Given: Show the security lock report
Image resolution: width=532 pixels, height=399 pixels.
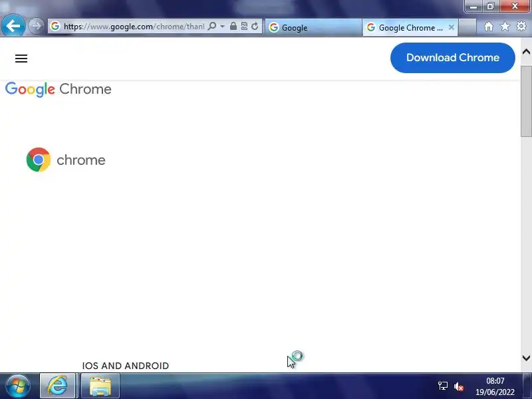Looking at the screenshot, I should click(233, 26).
